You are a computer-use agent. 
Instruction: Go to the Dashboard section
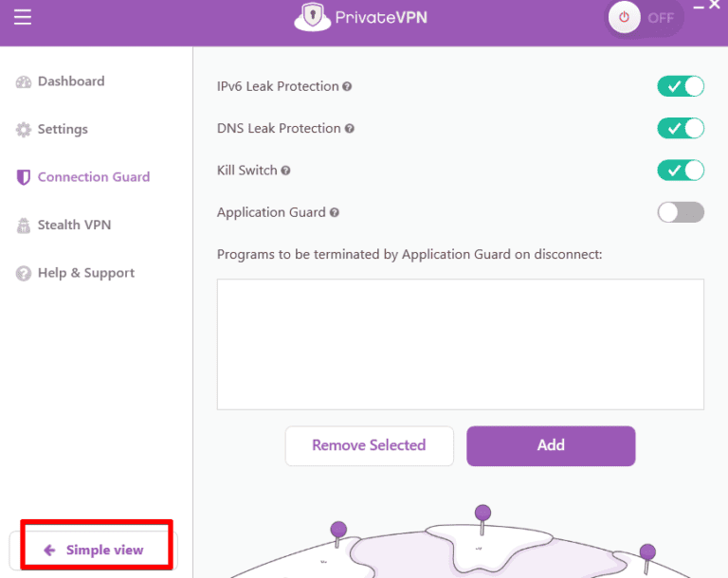tap(71, 81)
